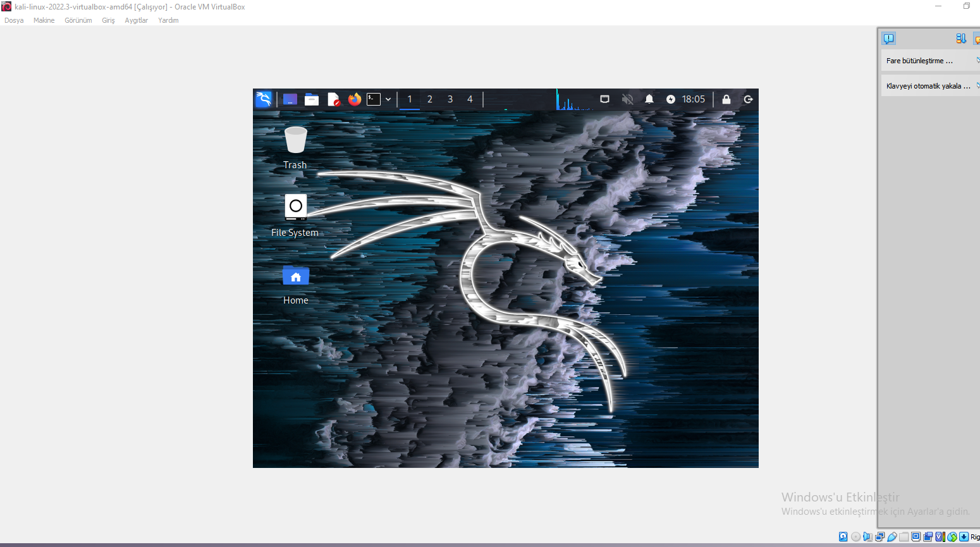Click the CPU graph monitor in the panel
980x547 pixels.
(573, 99)
